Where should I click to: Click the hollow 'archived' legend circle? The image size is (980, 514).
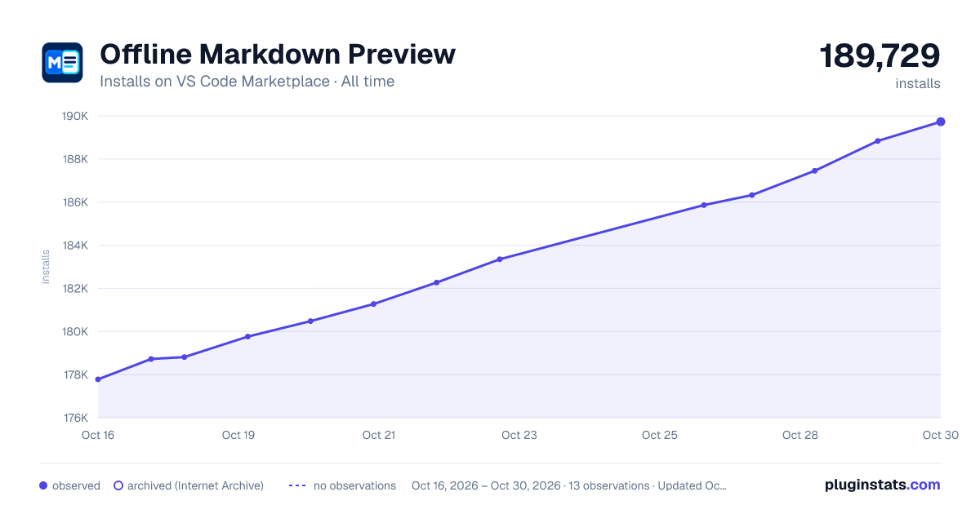click(x=118, y=485)
